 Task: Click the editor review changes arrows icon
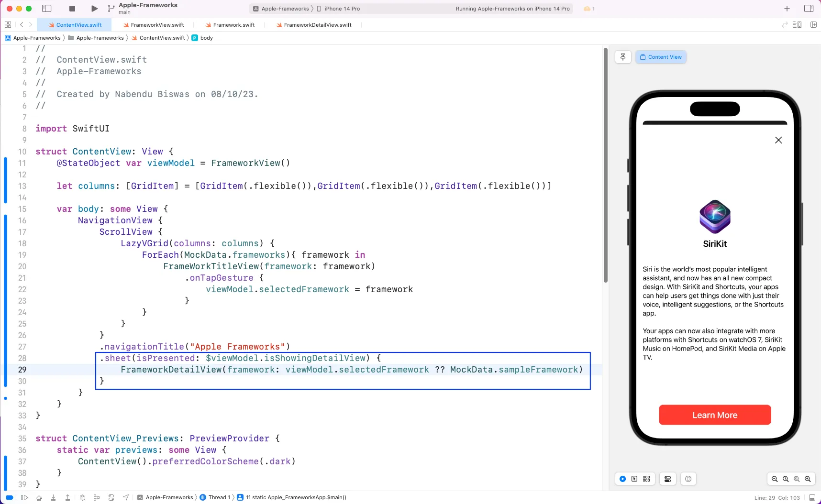click(x=785, y=25)
